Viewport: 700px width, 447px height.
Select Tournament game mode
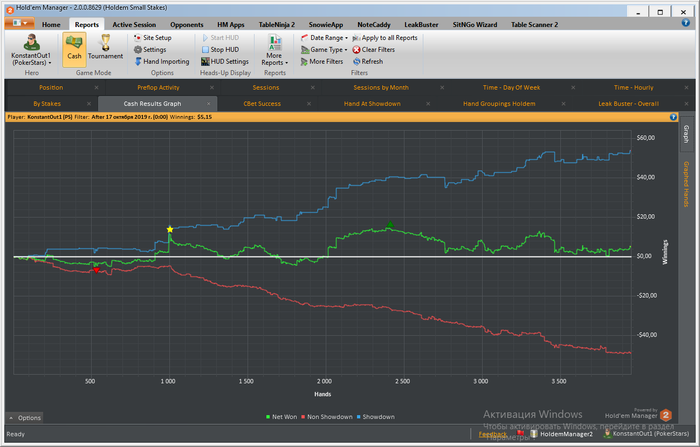click(105, 47)
